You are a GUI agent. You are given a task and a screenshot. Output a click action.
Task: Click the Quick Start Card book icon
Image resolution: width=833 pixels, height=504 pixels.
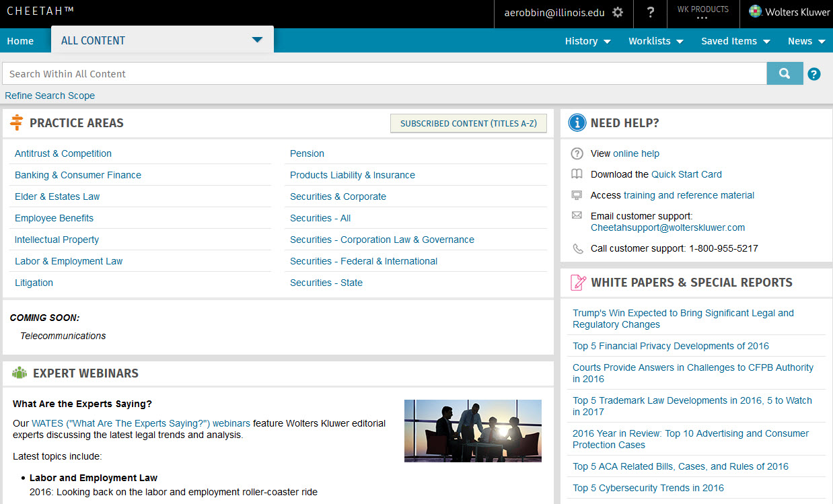tap(577, 174)
